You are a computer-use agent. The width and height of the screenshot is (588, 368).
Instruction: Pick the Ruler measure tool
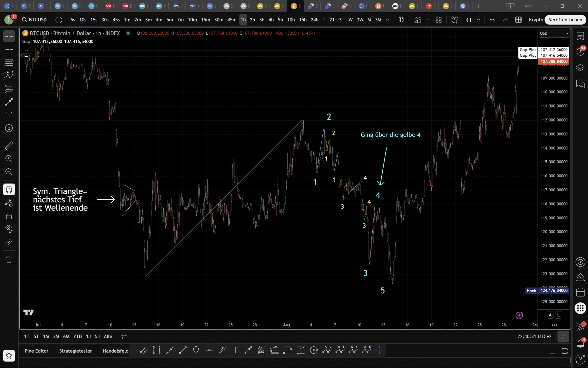click(9, 146)
